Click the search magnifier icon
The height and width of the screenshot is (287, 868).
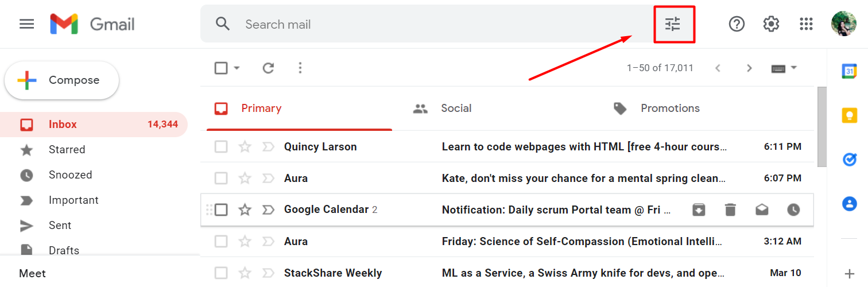click(223, 24)
